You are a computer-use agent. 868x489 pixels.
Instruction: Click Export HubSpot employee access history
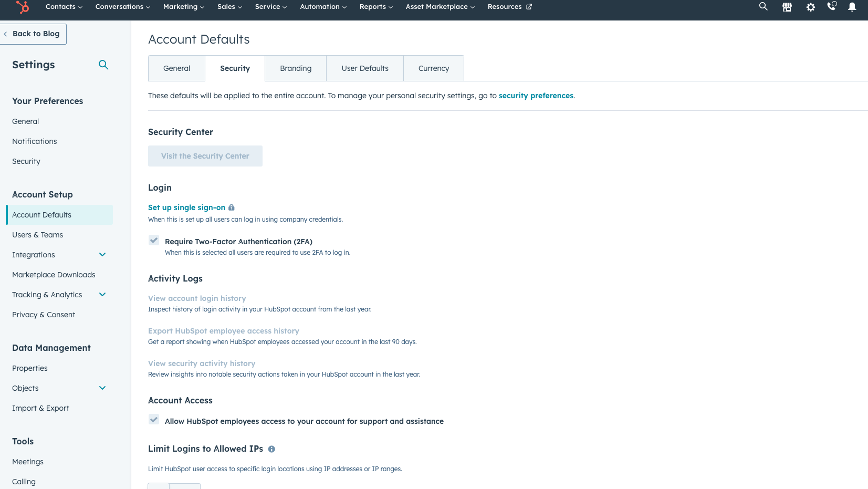pos(224,331)
